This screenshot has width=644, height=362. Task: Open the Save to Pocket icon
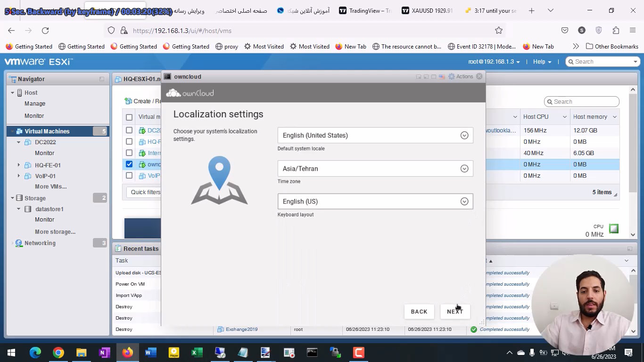565,30
